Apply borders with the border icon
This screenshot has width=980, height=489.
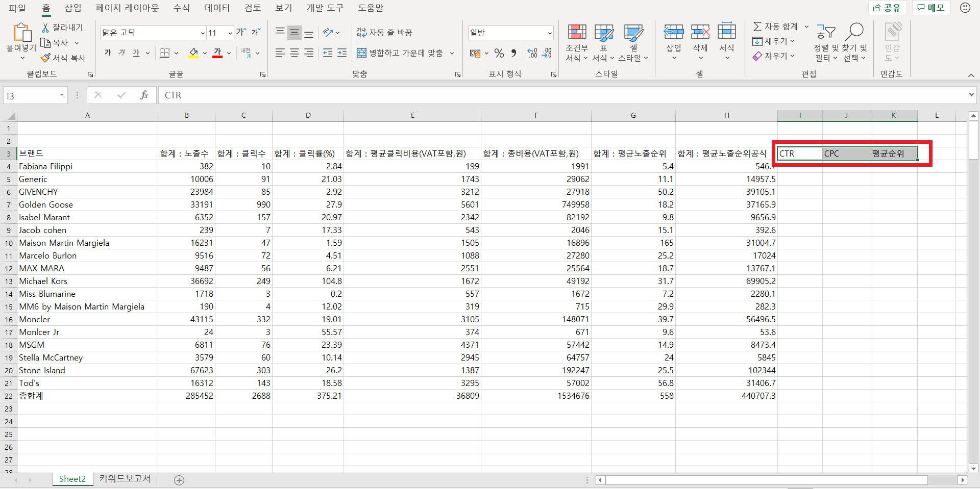[164, 53]
